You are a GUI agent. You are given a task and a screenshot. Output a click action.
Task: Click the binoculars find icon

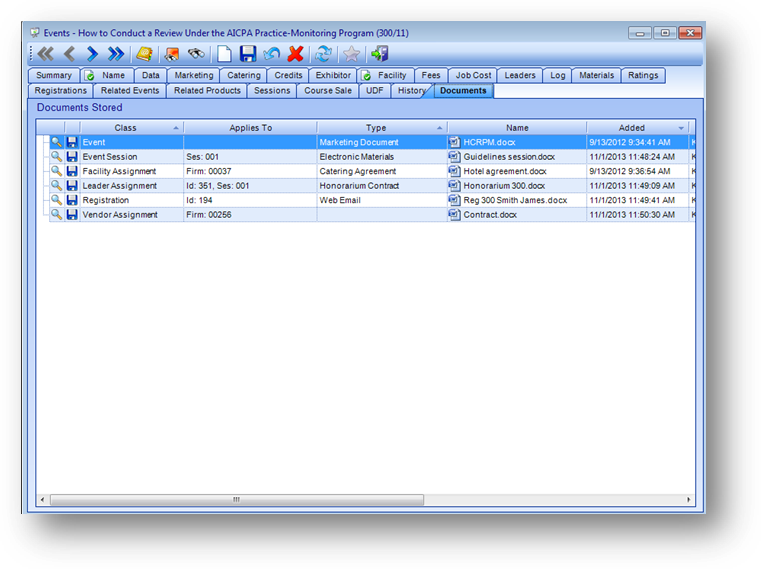(x=197, y=54)
